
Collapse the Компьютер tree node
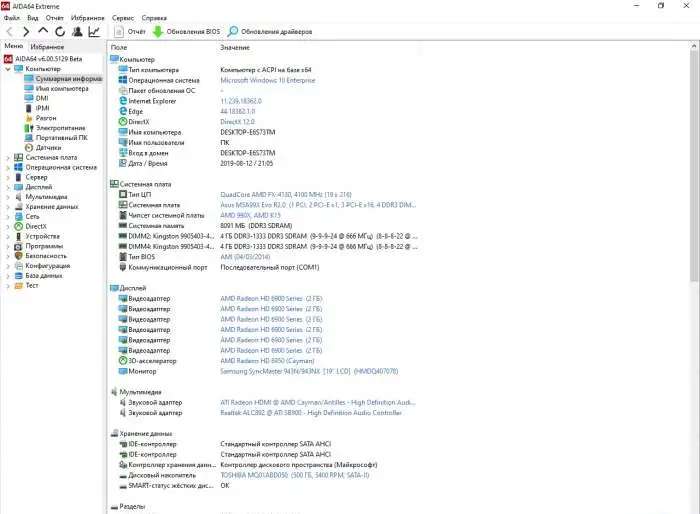click(8, 69)
